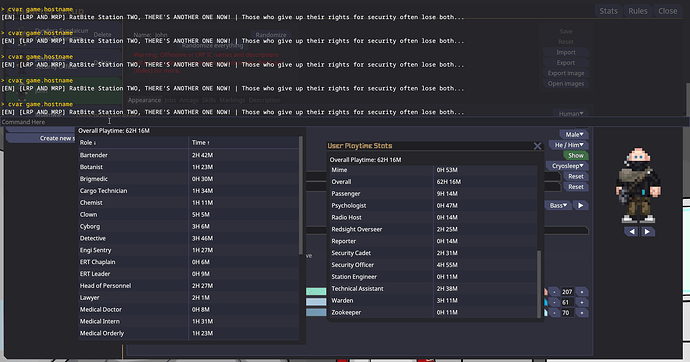Viewport: 690px width, 362px height.
Task: Select the Medical Orderly row
Action: [188, 333]
